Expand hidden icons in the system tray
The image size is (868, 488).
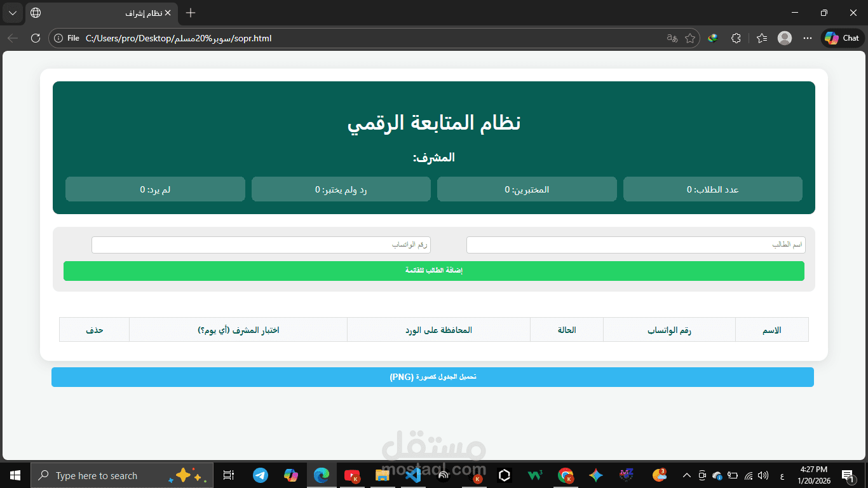coord(686,475)
